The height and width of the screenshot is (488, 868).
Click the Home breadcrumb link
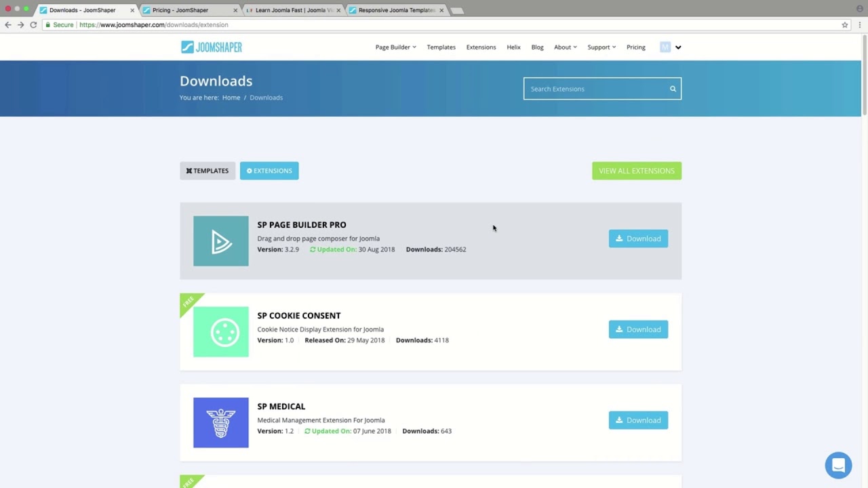tap(231, 98)
